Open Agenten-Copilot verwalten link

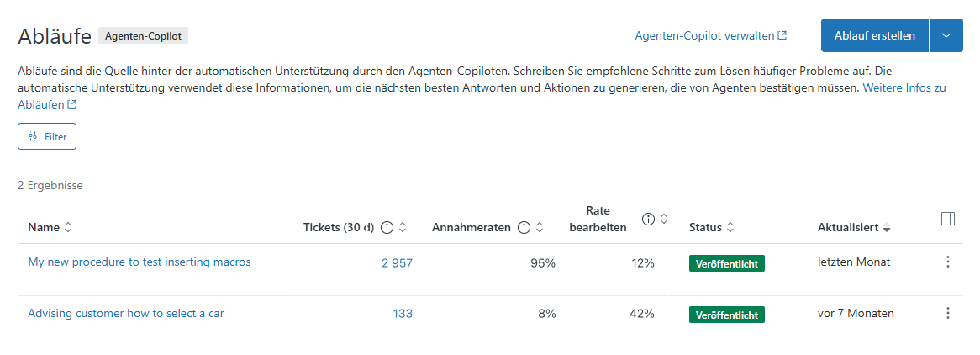coord(710,35)
